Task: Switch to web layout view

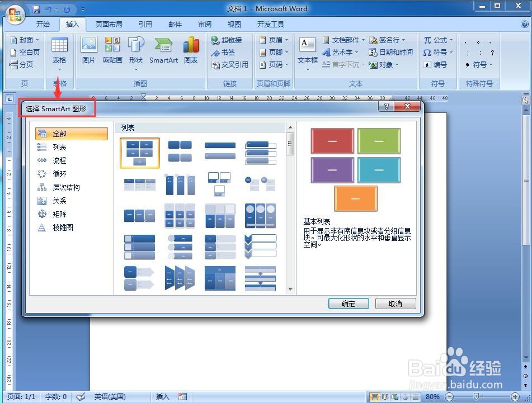Action: 395,396
